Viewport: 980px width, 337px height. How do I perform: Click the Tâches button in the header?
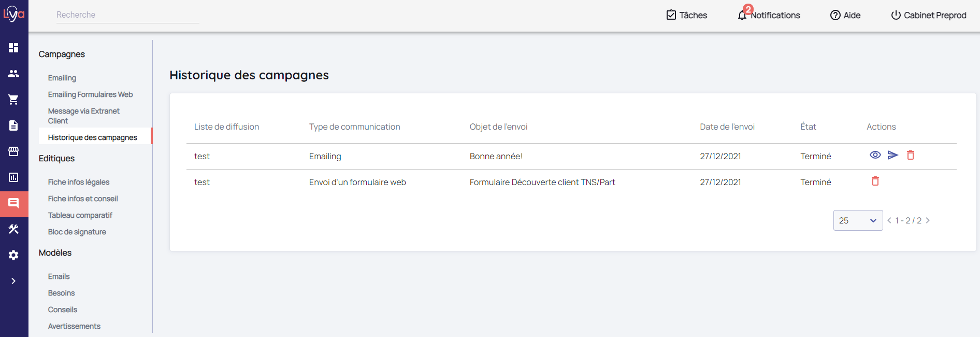[686, 15]
